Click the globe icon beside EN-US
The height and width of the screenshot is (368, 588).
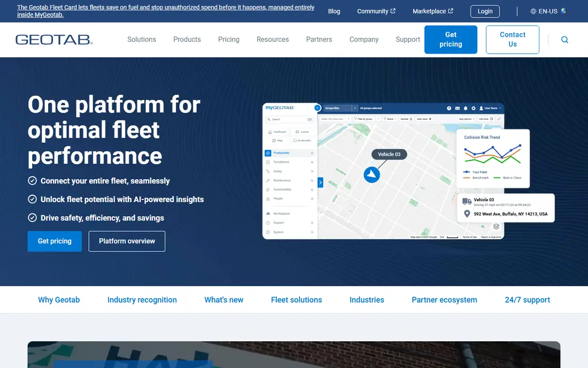coord(533,11)
